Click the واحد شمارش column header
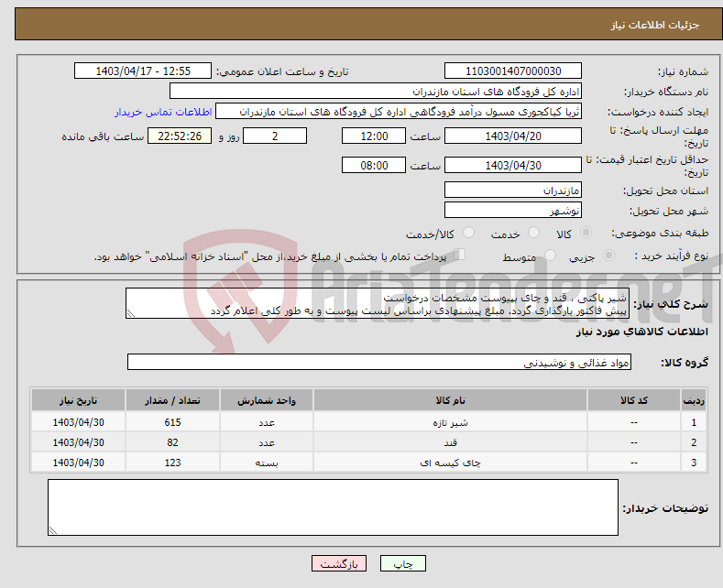 coord(267,400)
